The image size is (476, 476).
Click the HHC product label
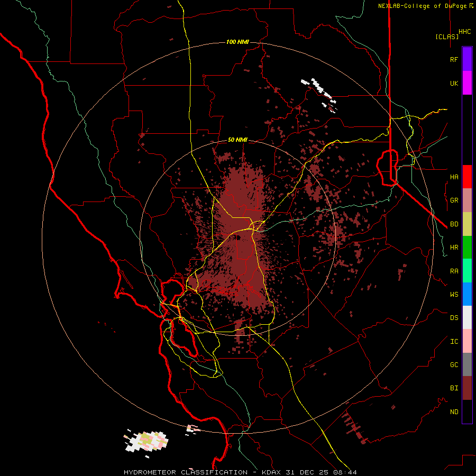[465, 32]
